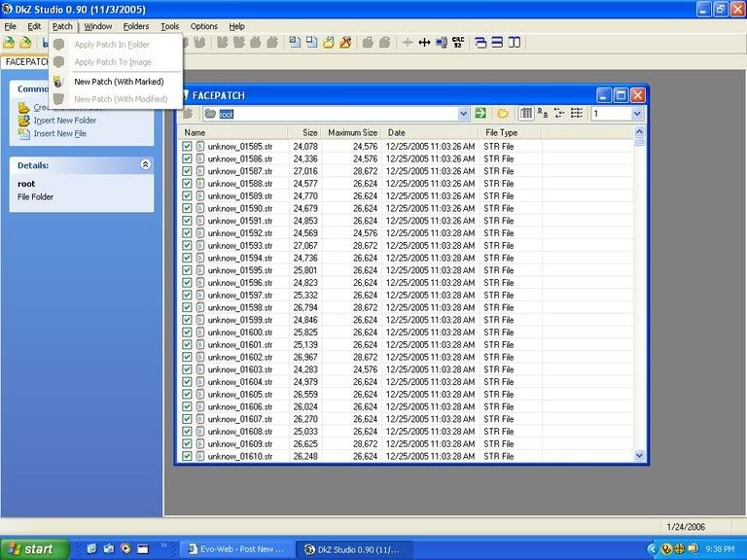Click the Insert New Folder icon
This screenshot has width=747, height=560.
pos(23,121)
